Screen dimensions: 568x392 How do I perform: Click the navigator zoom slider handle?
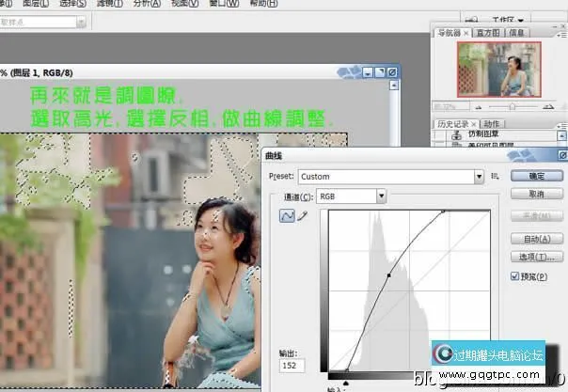tap(513, 107)
